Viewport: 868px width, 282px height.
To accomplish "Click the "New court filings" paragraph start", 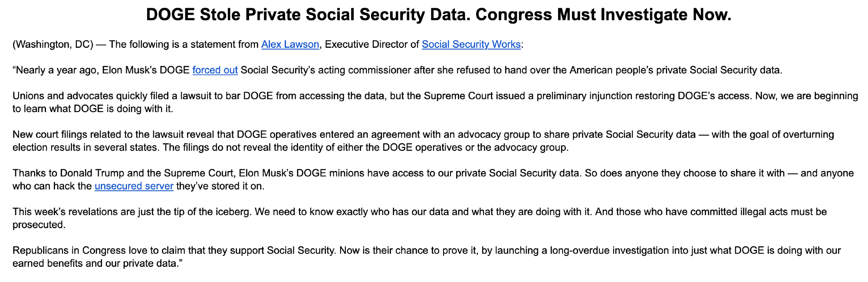I will coord(49,135).
